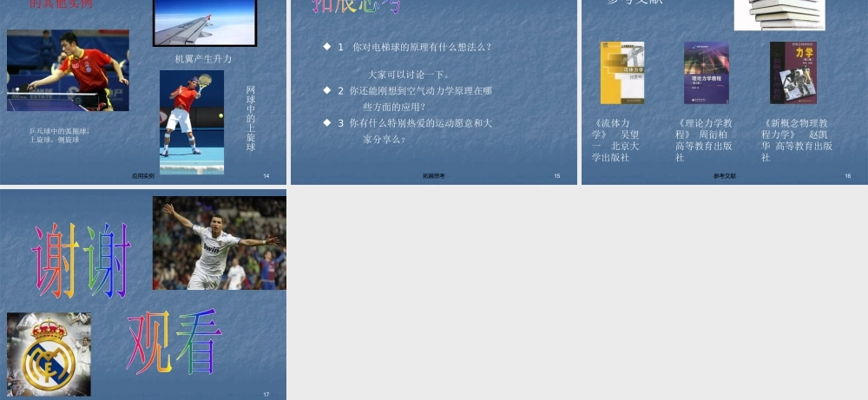Screen dimensions: 868x400
Task: Click the purple 理论力学教程 book cover
Action: pyautogui.click(x=706, y=73)
